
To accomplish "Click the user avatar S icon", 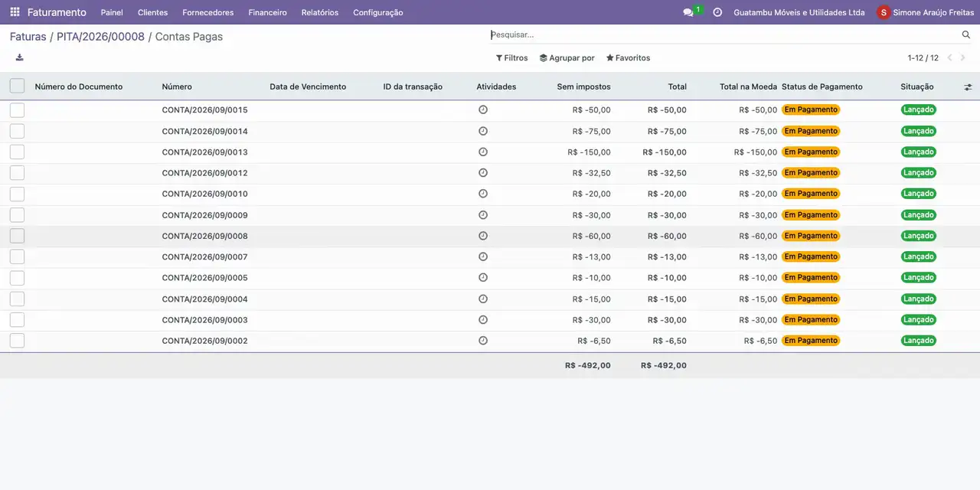I will point(884,12).
